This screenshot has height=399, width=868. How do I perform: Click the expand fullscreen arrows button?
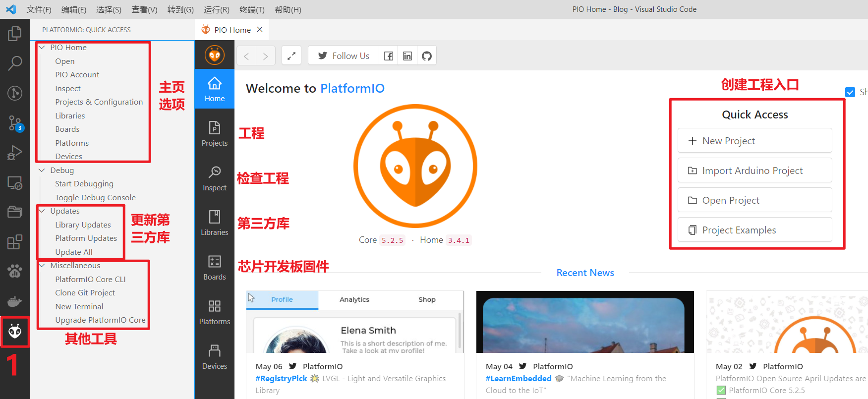click(x=291, y=56)
